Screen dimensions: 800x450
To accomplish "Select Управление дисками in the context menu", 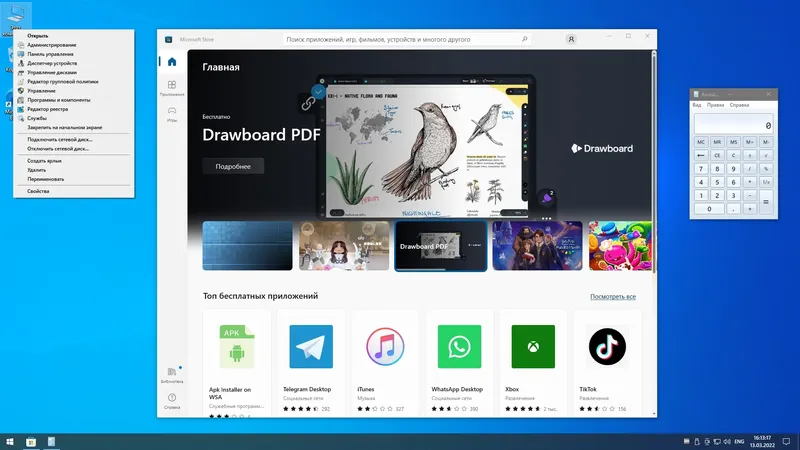I will (74, 72).
